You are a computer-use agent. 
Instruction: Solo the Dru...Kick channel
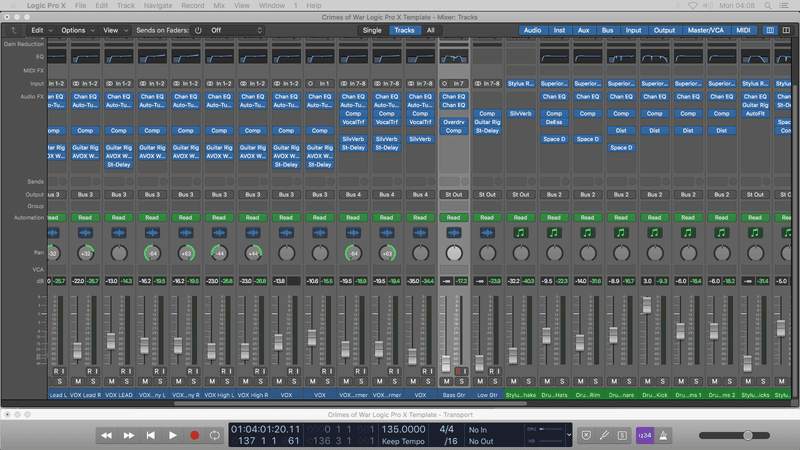pos(662,381)
